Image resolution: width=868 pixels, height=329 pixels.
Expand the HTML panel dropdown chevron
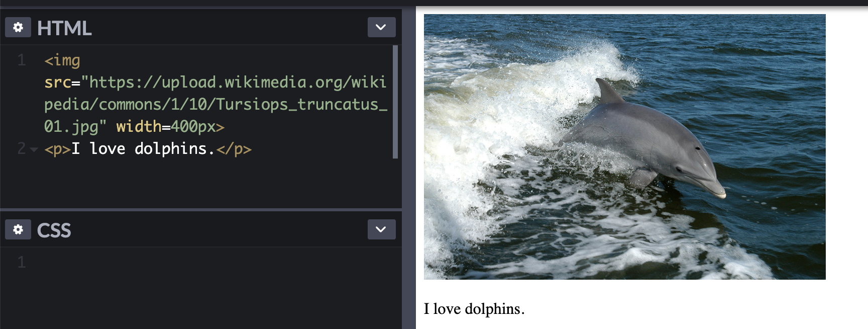381,27
